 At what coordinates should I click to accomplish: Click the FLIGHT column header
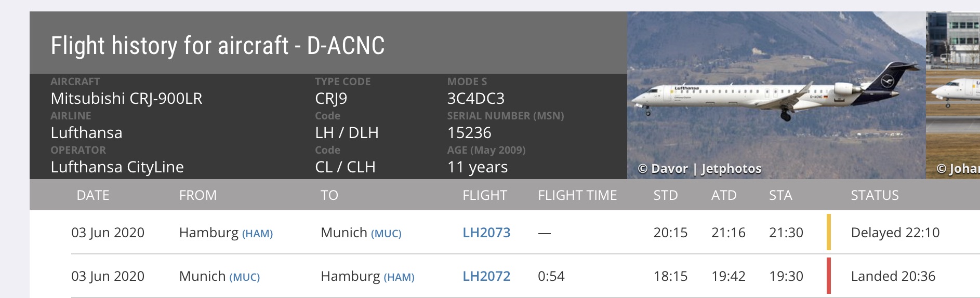pos(485,195)
